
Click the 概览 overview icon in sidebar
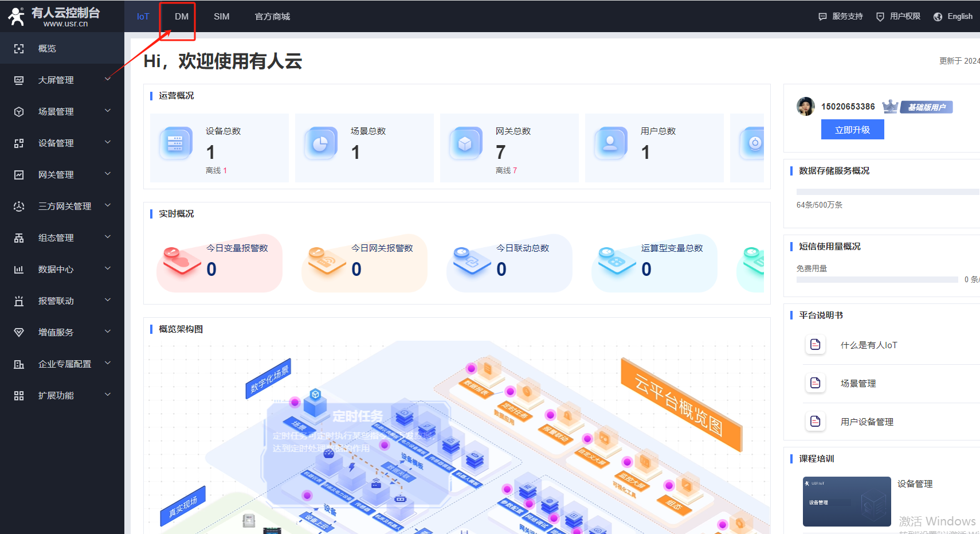19,49
